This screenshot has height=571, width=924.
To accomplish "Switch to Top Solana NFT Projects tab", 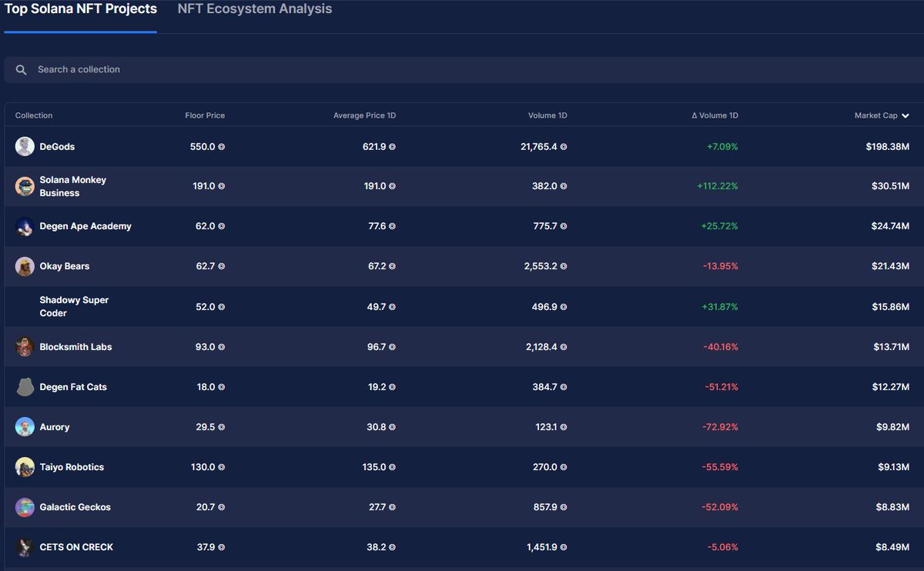I will pos(81,9).
